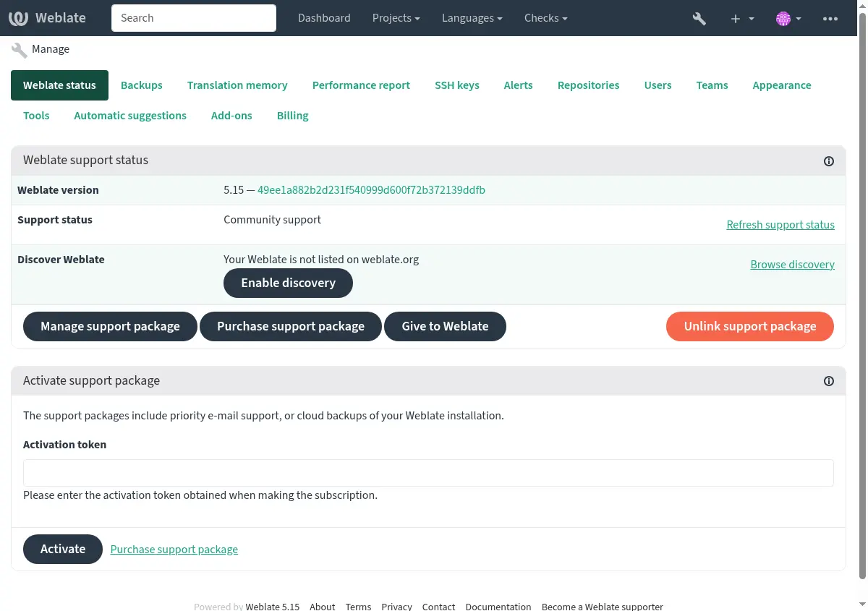The height and width of the screenshot is (611, 868).
Task: Select the Weblate status tab
Action: [x=59, y=85]
